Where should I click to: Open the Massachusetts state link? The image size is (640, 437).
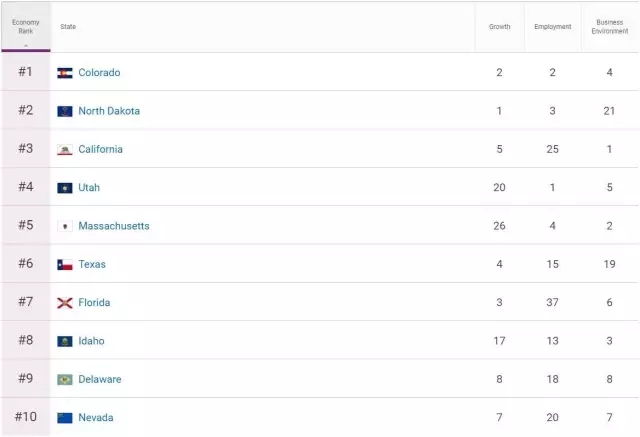pyautogui.click(x=114, y=226)
